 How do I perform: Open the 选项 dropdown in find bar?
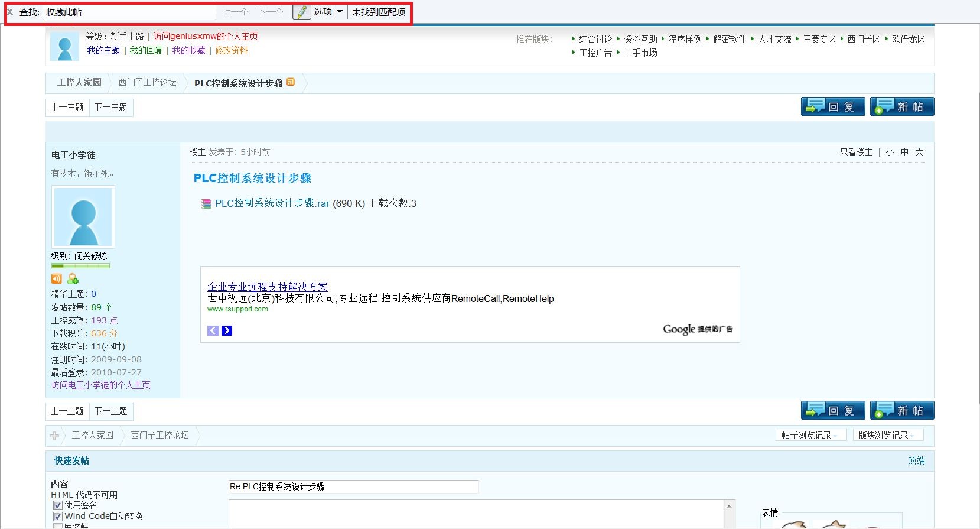pos(328,12)
